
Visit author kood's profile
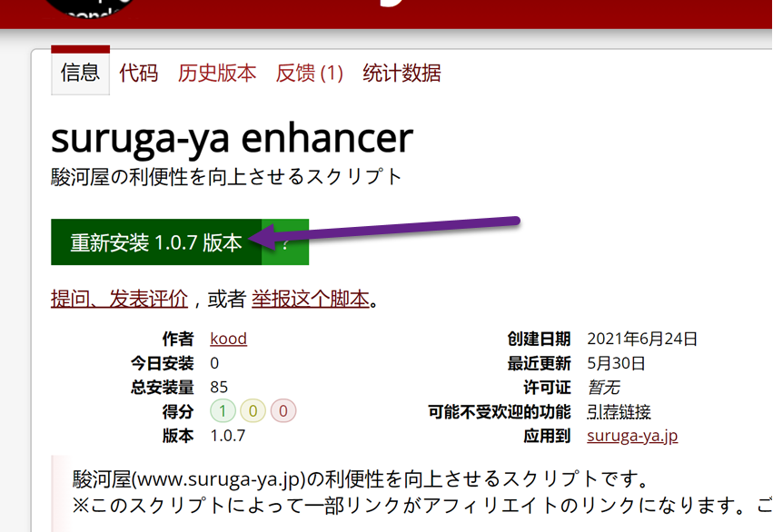coord(228,338)
